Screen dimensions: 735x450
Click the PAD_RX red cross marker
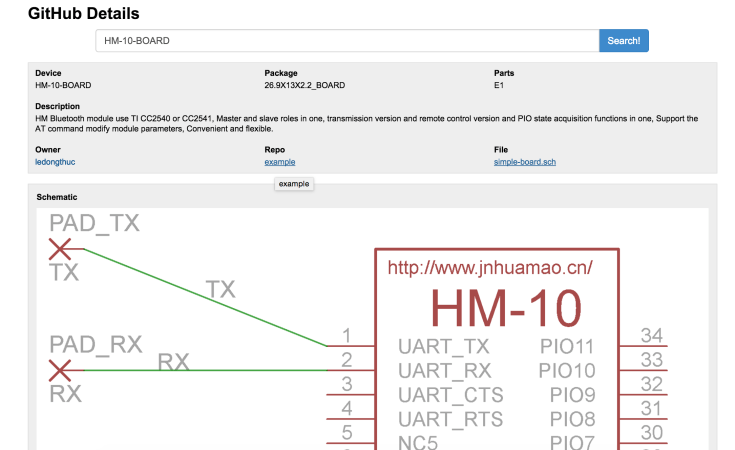[x=60, y=370]
